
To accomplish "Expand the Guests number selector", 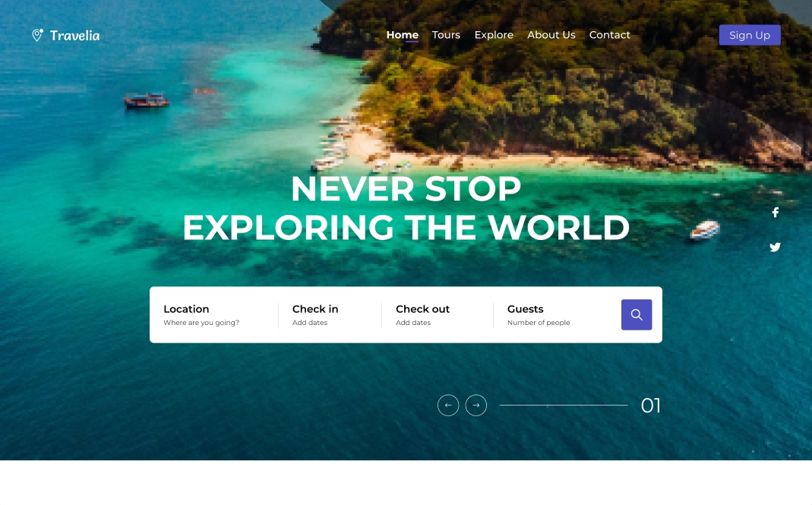I will click(557, 315).
